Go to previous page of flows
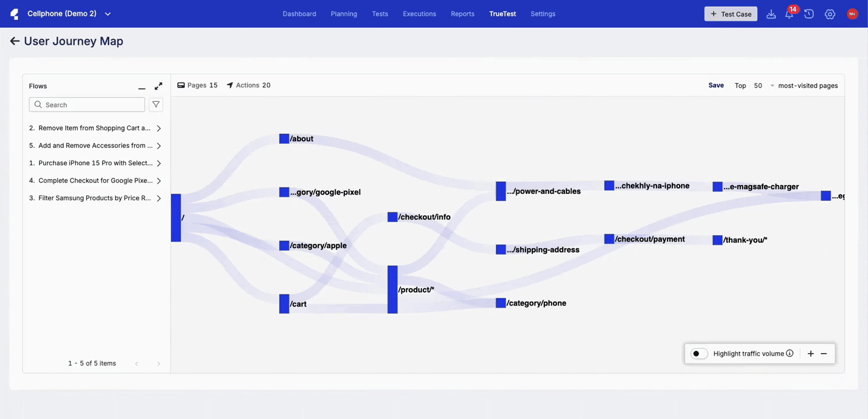The image size is (868, 419). (137, 364)
